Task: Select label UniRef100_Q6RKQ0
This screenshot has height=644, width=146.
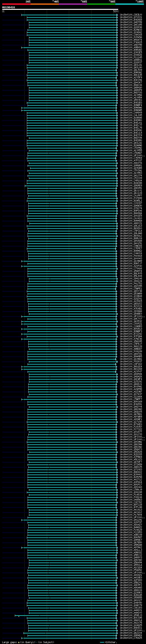Action: click(x=131, y=88)
